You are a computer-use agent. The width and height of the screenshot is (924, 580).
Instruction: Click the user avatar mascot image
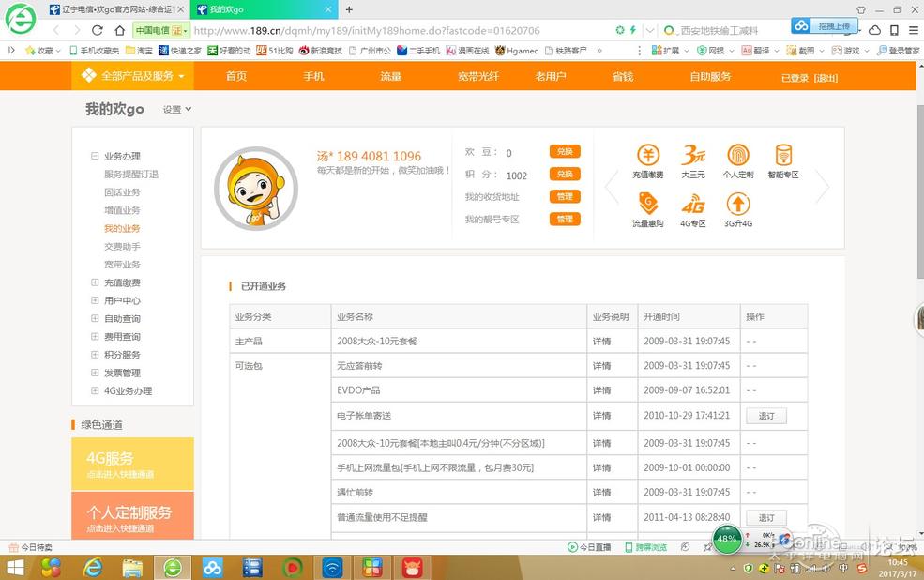[256, 188]
